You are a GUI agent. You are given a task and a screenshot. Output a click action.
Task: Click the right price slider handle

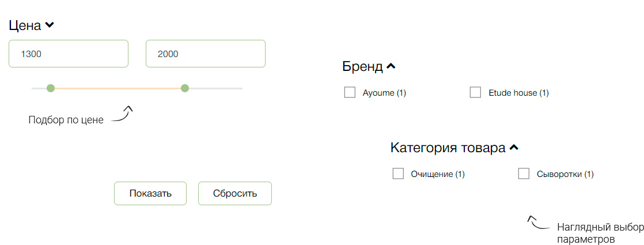tap(185, 88)
